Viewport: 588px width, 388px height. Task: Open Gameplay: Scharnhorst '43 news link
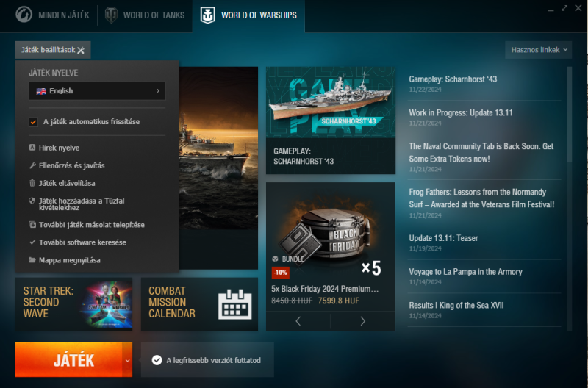[453, 79]
